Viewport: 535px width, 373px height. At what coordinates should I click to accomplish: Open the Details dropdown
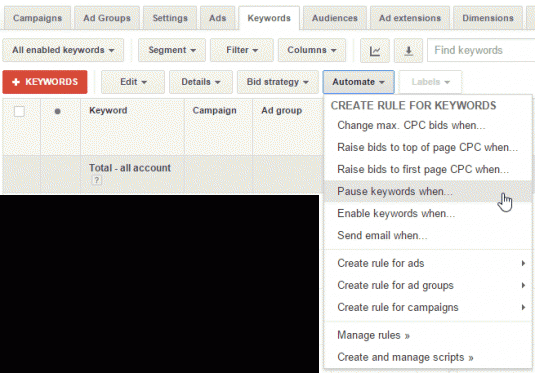coord(201,82)
